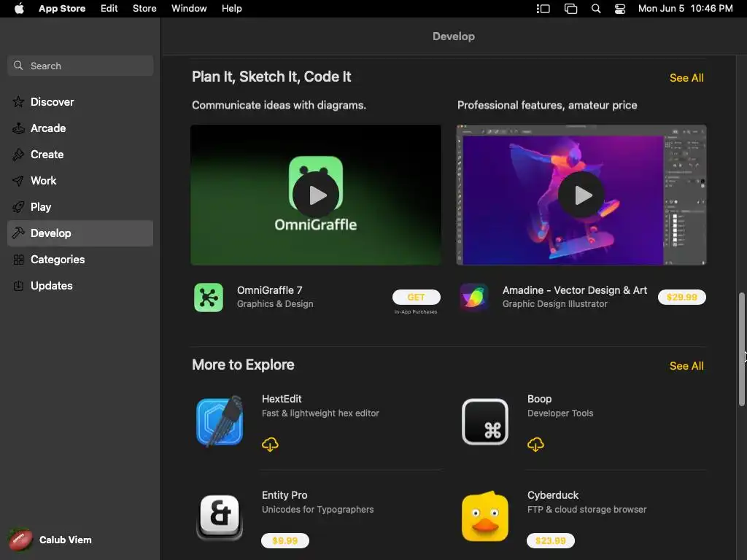Select the Work sidebar item
This screenshot has width=747, height=560.
tap(80, 181)
